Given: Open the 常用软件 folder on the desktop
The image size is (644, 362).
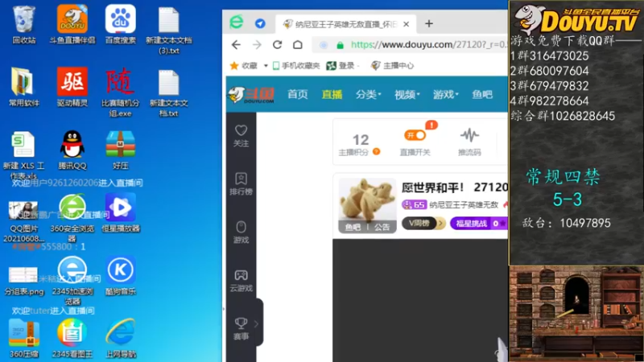Looking at the screenshot, I should [24, 88].
